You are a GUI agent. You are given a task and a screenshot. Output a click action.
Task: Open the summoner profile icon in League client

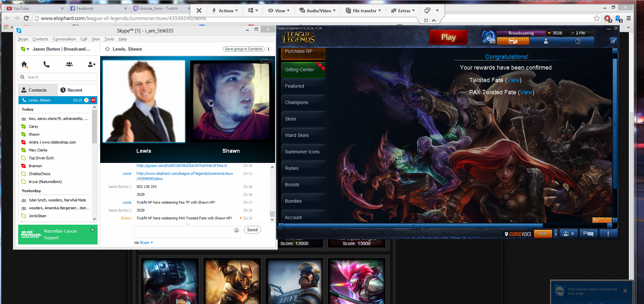coord(546,41)
